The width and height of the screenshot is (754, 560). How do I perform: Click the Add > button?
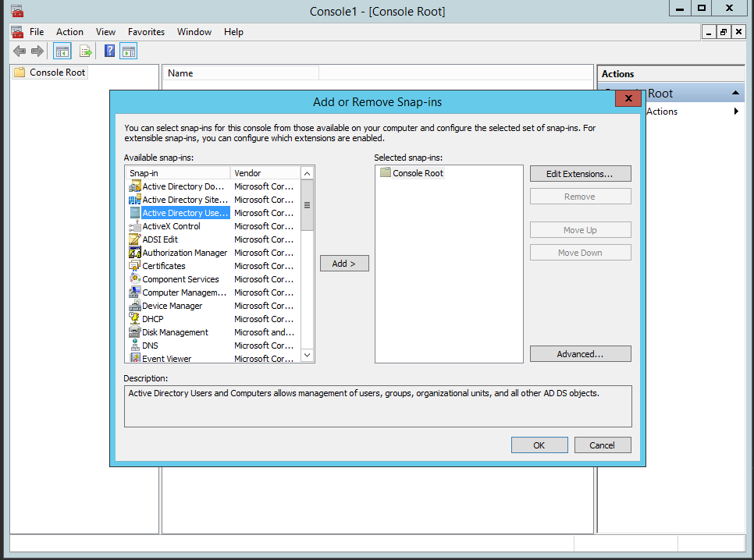pos(344,264)
